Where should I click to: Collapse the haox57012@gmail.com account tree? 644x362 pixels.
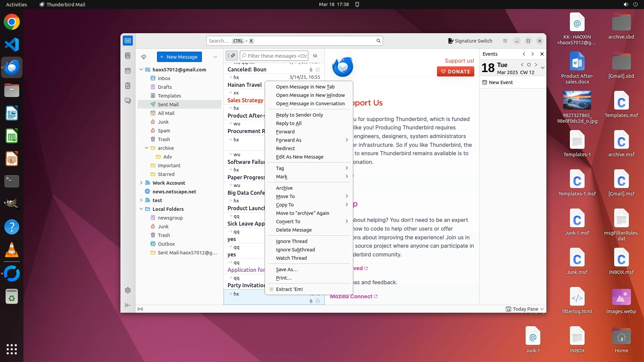[x=141, y=70]
